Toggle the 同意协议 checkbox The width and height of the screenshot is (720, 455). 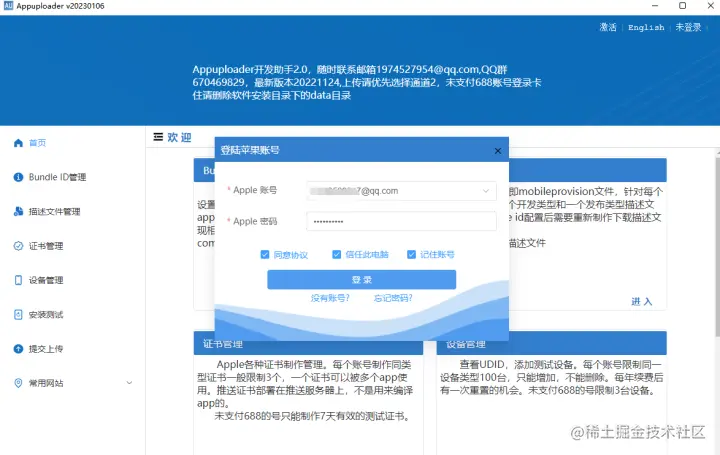point(264,254)
